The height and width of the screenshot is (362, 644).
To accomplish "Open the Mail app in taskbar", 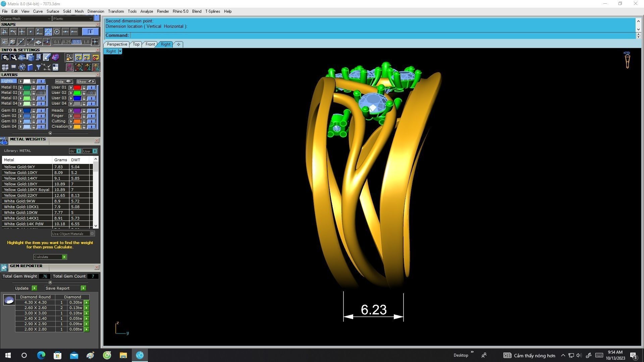I will 74,355.
